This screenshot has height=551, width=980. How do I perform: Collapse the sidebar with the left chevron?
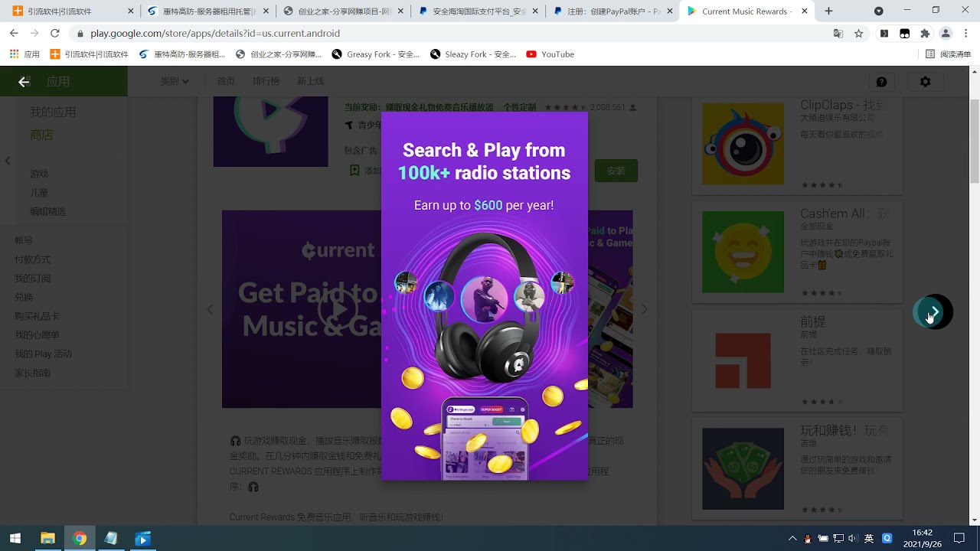tap(8, 161)
